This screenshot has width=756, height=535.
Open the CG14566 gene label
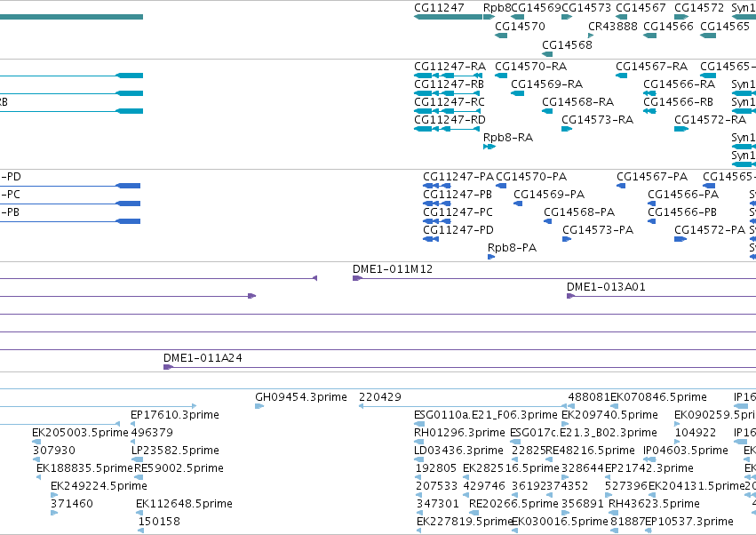668,26
